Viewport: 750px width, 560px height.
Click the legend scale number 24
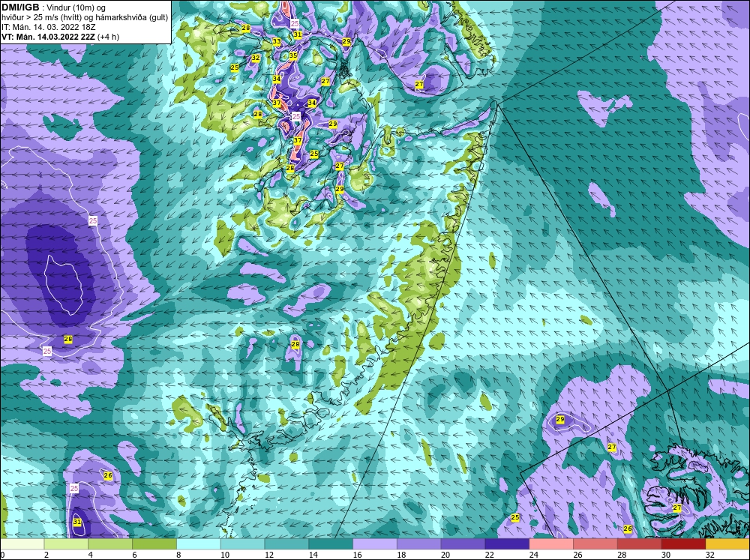pyautogui.click(x=533, y=555)
